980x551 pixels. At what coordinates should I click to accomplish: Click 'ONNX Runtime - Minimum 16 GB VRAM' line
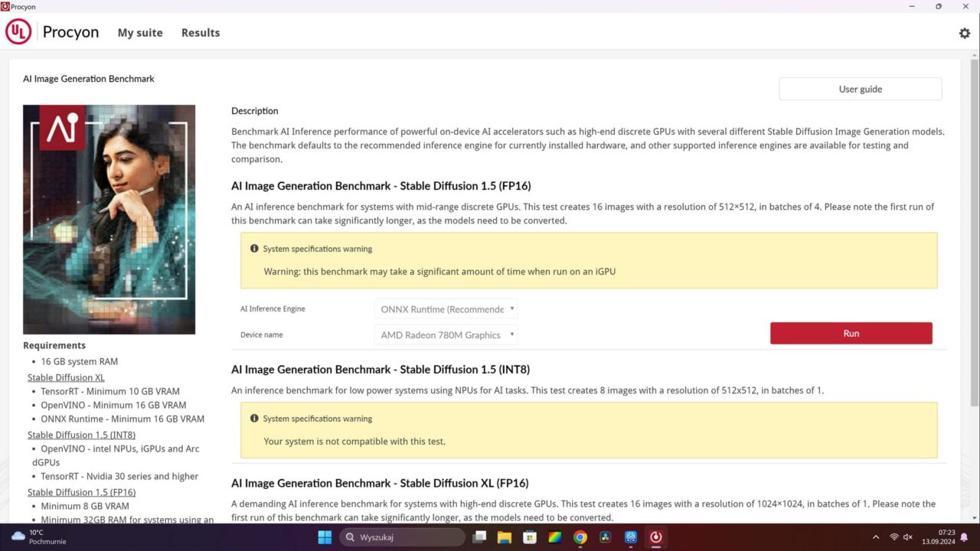(122, 419)
